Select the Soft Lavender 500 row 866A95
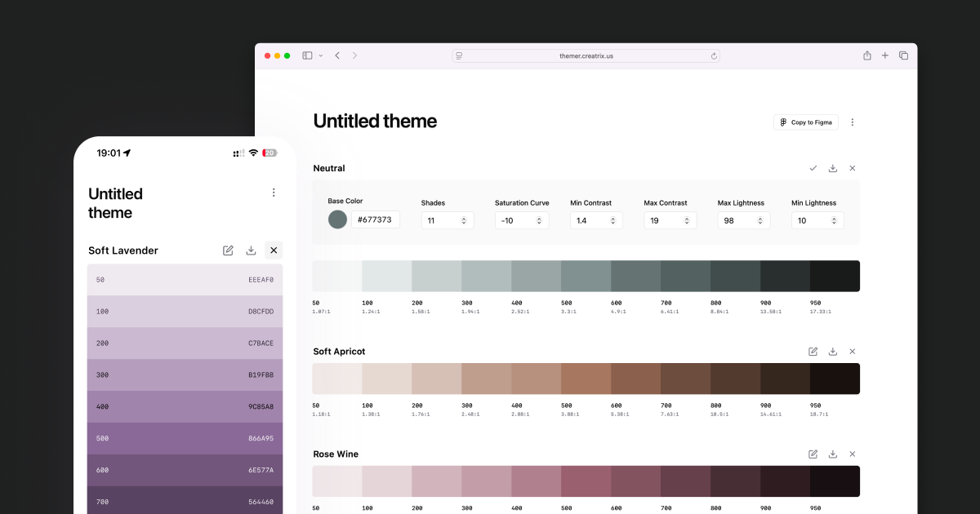This screenshot has height=514, width=980. tap(185, 438)
